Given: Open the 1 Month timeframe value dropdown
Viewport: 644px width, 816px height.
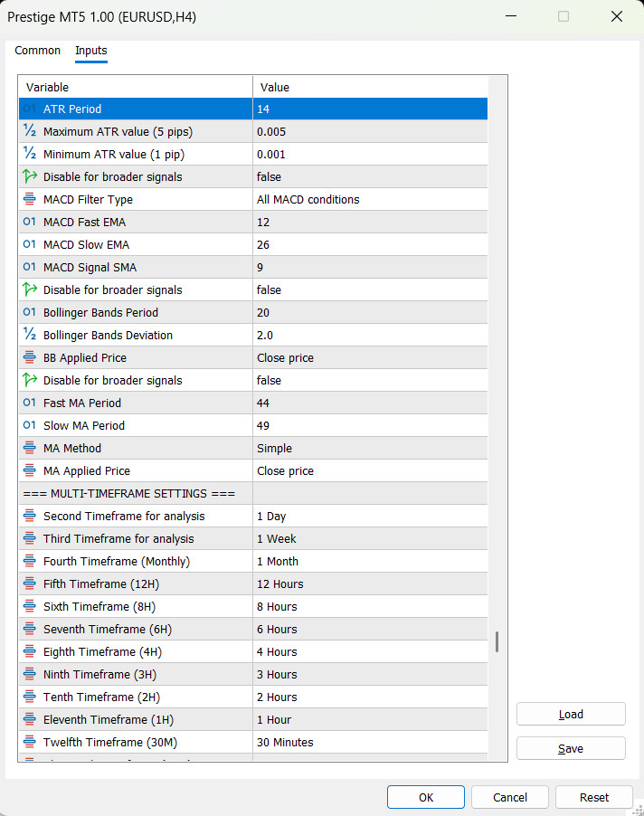Looking at the screenshot, I should click(x=370, y=561).
